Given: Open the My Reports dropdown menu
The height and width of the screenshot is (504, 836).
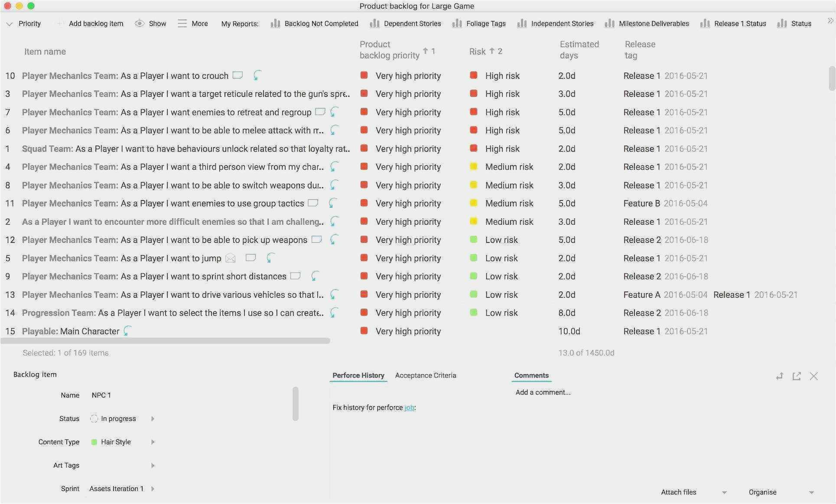Looking at the screenshot, I should (x=239, y=23).
